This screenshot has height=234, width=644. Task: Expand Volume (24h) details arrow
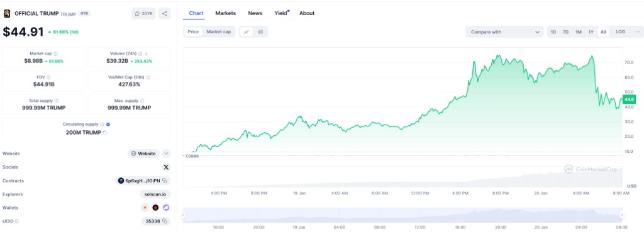click(x=146, y=53)
